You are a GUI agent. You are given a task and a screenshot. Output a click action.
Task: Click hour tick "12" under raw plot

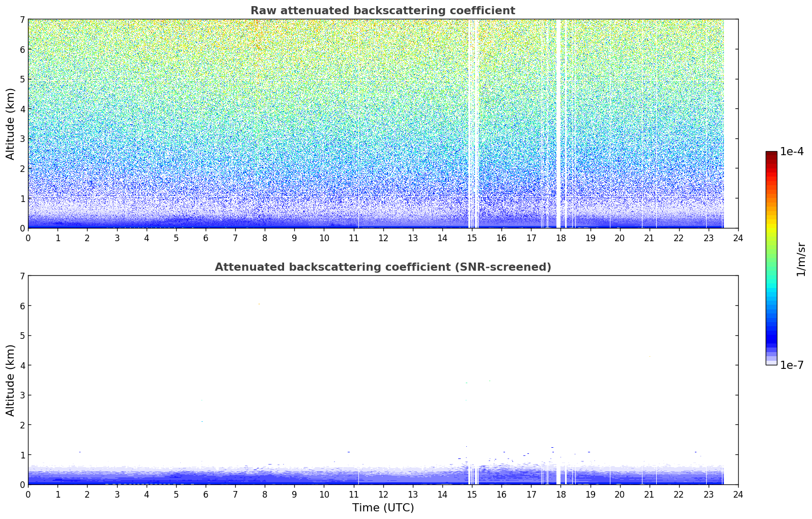tap(383, 238)
